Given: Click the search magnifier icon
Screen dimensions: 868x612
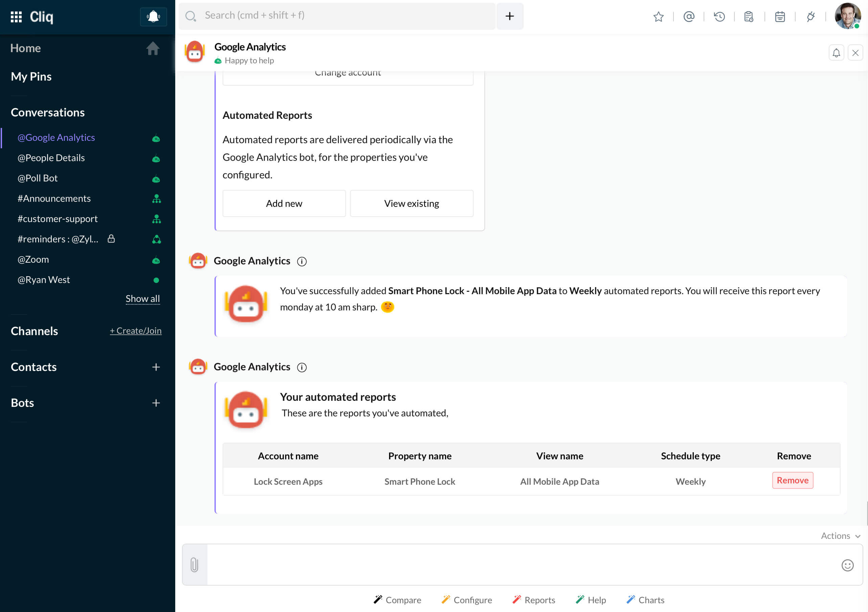Looking at the screenshot, I should [190, 16].
